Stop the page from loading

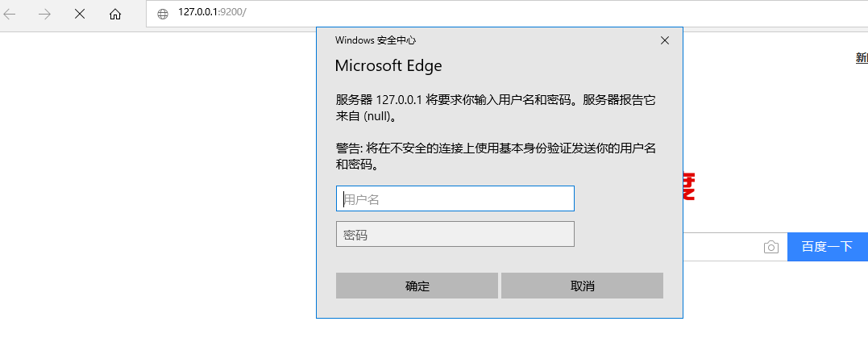pos(80,14)
